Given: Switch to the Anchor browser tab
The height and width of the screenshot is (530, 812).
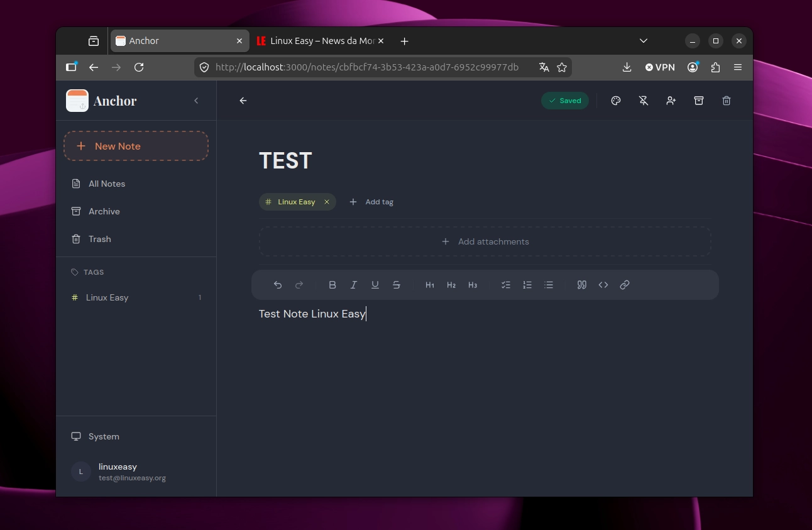Looking at the screenshot, I should tap(180, 41).
